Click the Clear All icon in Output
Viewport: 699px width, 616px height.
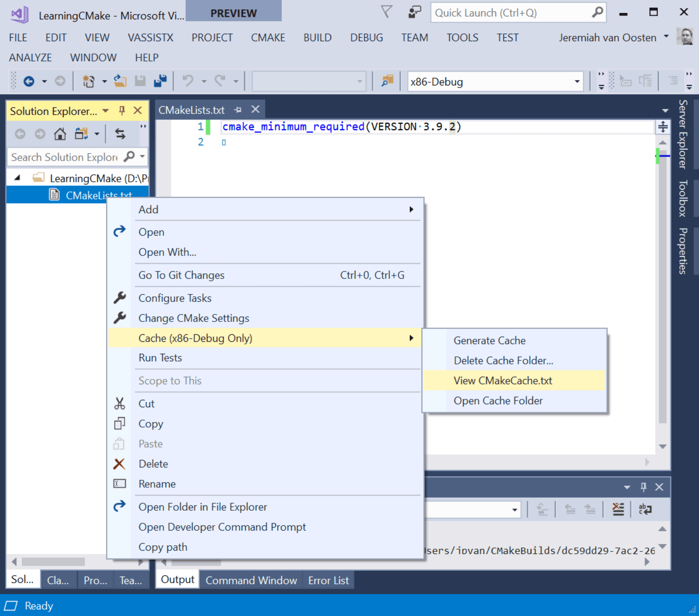point(618,509)
